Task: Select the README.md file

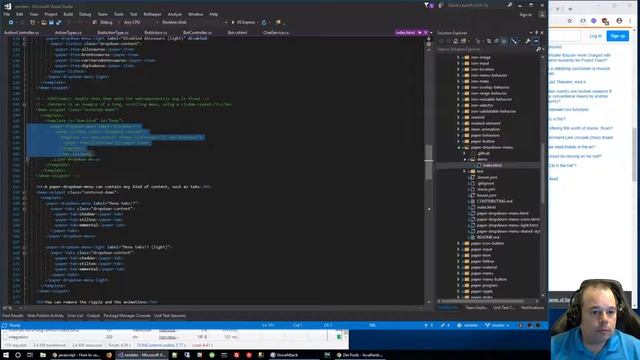Action: pyautogui.click(x=488, y=237)
